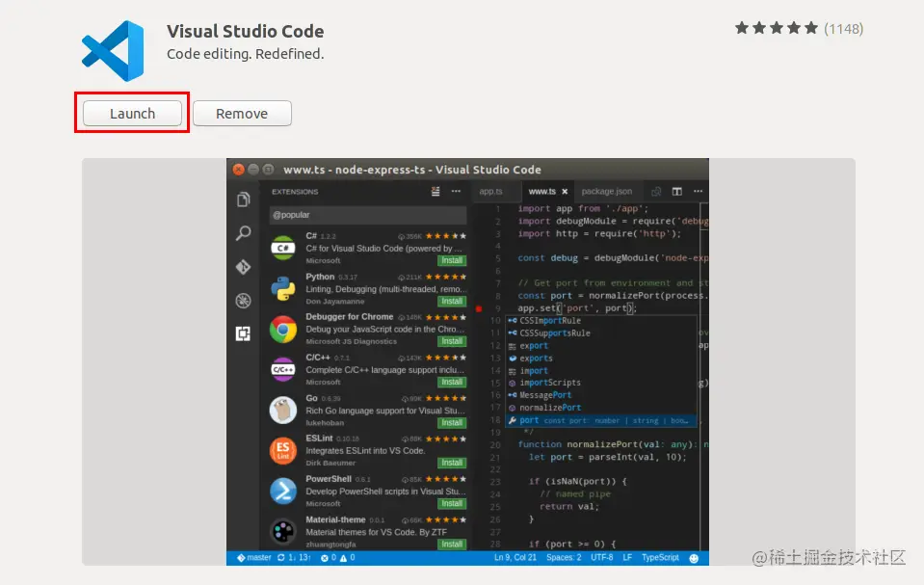924x585 pixels.
Task: Select MessagePort in the suggestion list
Action: point(601,395)
